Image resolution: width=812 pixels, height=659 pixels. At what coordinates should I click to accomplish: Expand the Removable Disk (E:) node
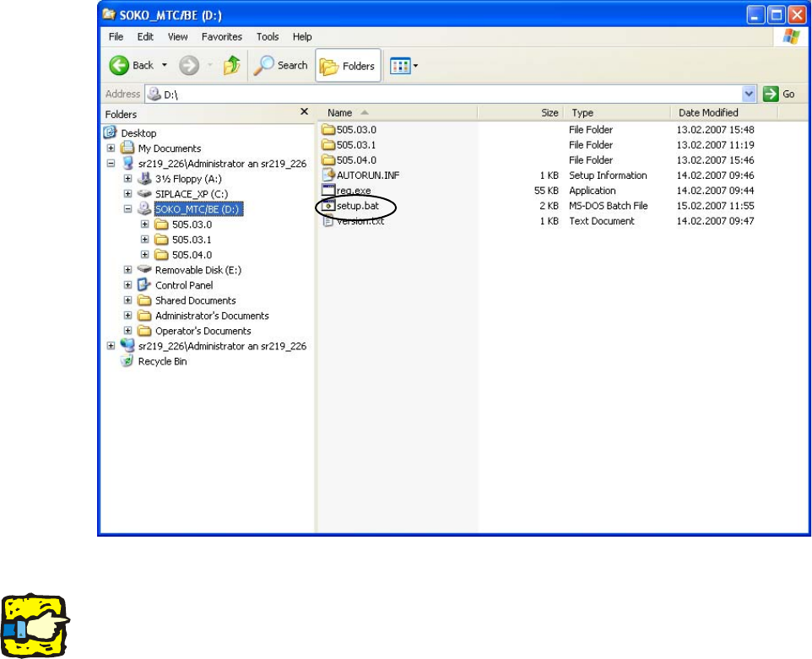[128, 270]
